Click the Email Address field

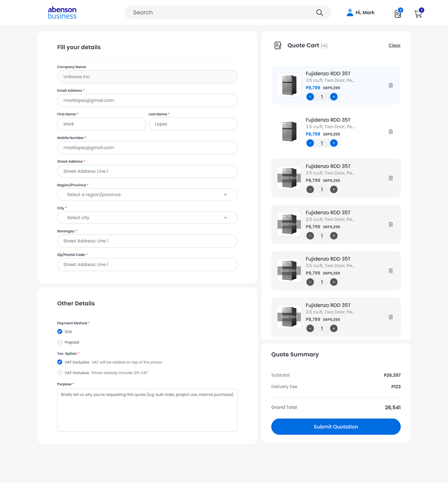147,100
